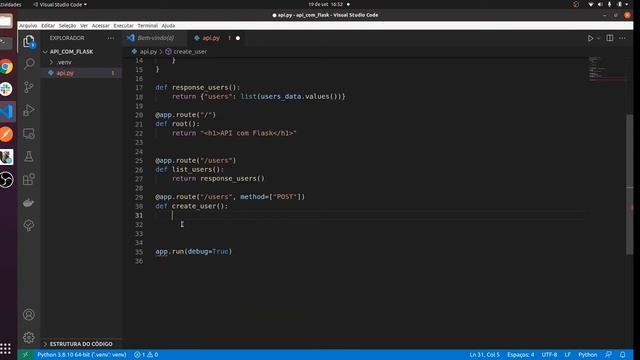The image size is (640, 360).
Task: Select Python 3.8.10 interpreter in status bar
Action: (82, 355)
